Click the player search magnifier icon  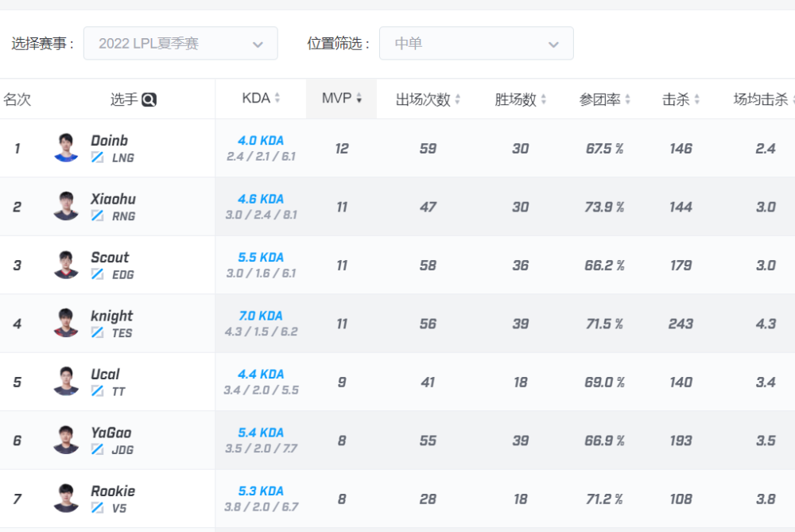click(149, 99)
